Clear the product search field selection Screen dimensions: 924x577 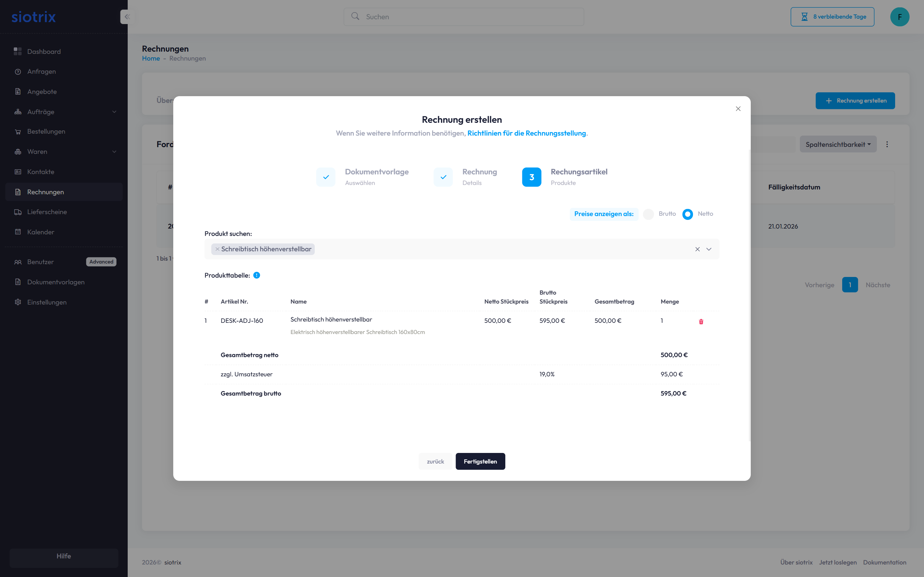tap(697, 249)
